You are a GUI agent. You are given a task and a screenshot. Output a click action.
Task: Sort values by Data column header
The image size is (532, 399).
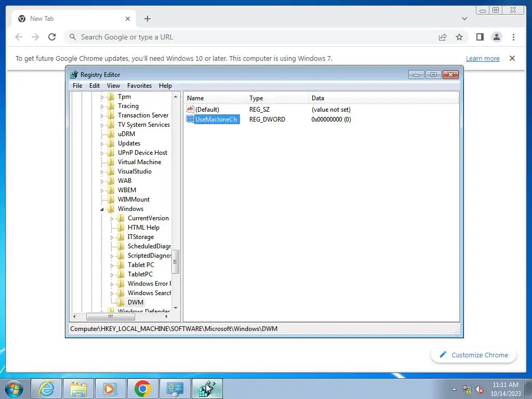coord(383,98)
